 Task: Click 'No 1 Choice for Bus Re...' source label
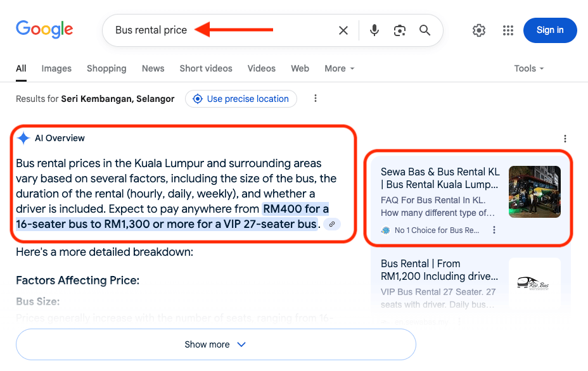click(437, 230)
